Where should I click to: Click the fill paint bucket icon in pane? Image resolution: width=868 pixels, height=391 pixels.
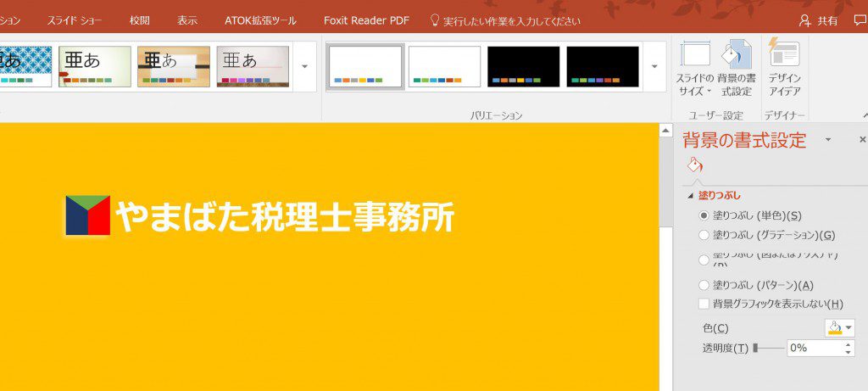[694, 165]
